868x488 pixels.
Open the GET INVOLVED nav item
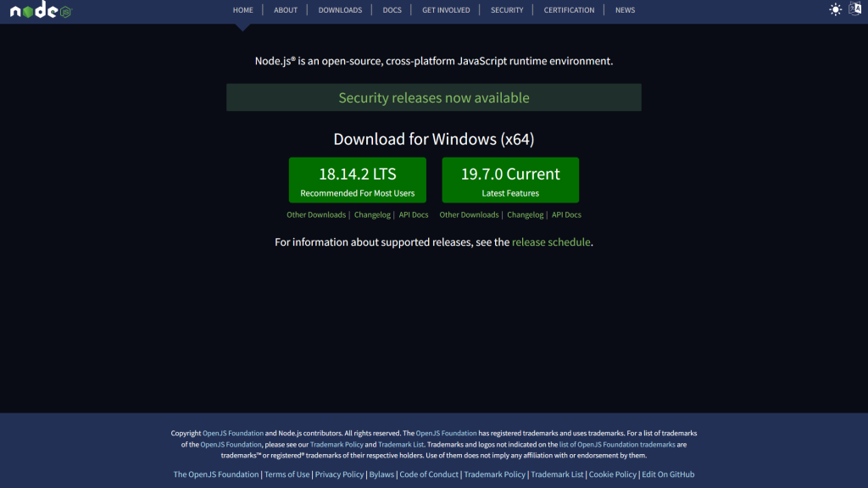(x=446, y=10)
